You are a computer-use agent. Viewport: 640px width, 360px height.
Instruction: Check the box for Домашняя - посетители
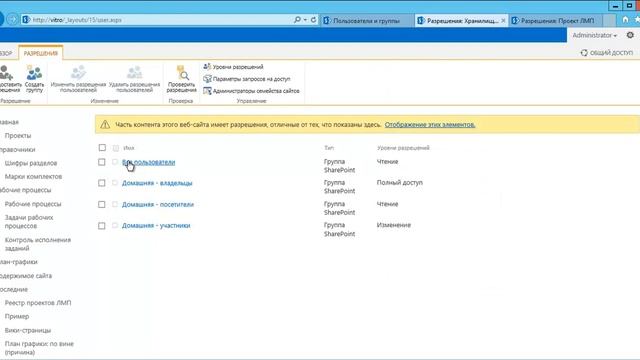point(102,204)
